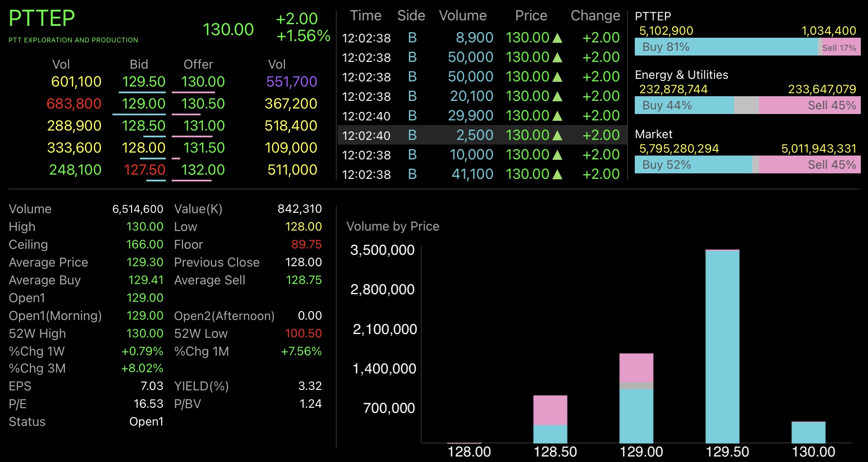
Task: Click the Status value Open1
Action: [x=146, y=421]
